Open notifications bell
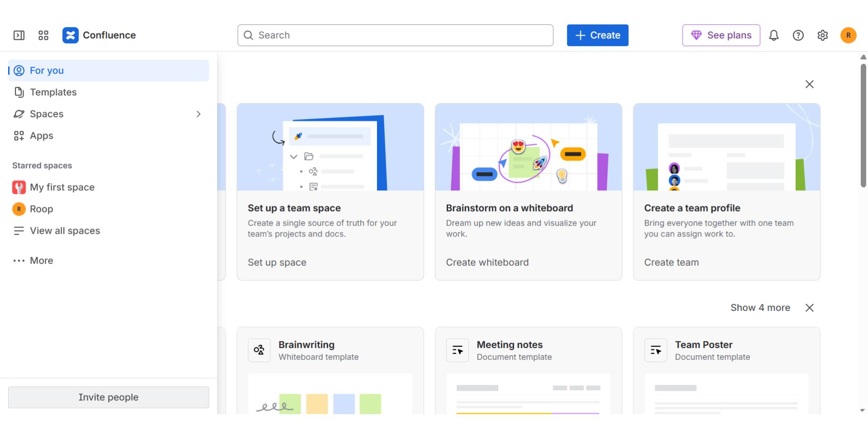 (x=774, y=35)
